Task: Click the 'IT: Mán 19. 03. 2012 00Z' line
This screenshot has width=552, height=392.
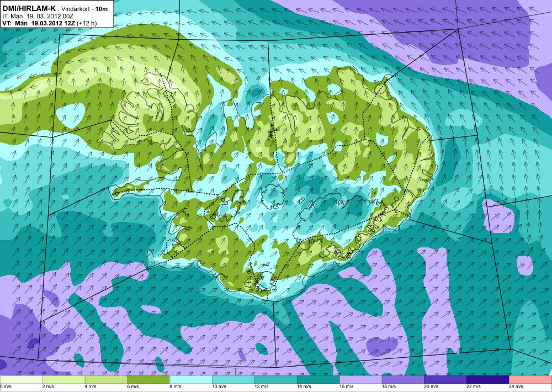Action: (x=38, y=16)
